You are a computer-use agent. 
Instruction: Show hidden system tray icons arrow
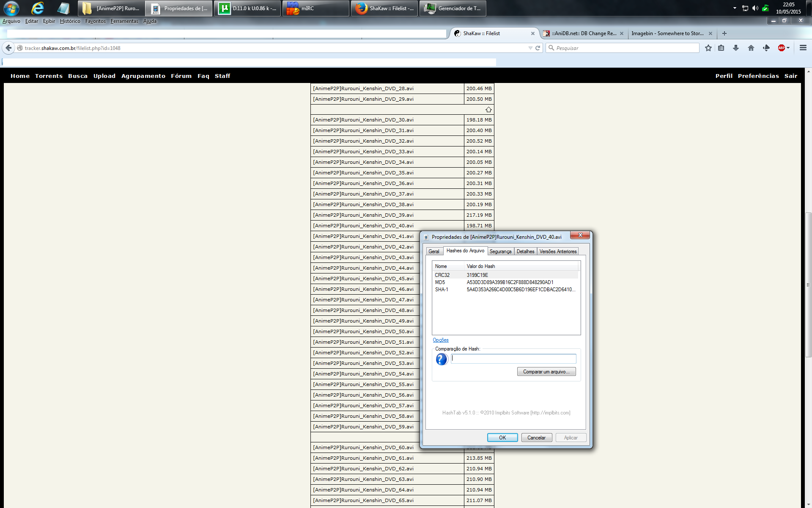coord(735,8)
